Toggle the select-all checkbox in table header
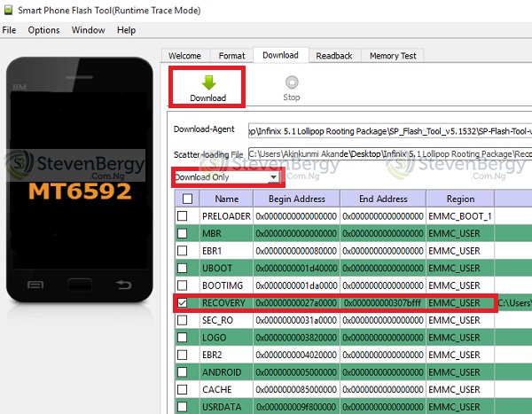Viewport: 532px width, 414px height. pos(187,199)
